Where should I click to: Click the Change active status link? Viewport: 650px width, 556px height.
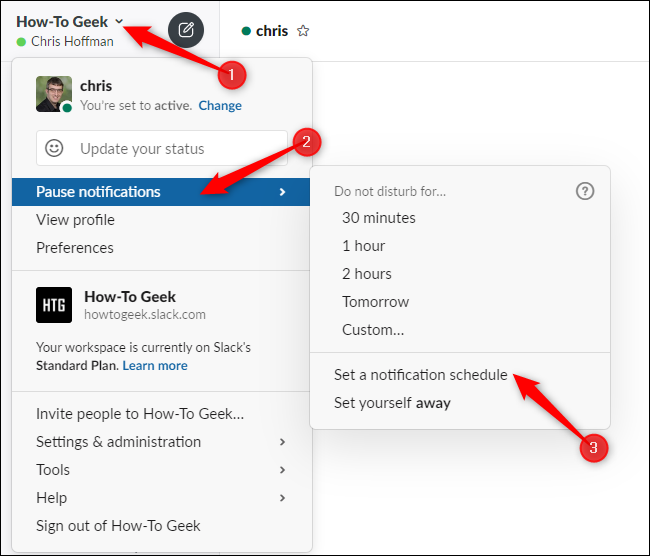[x=220, y=106]
